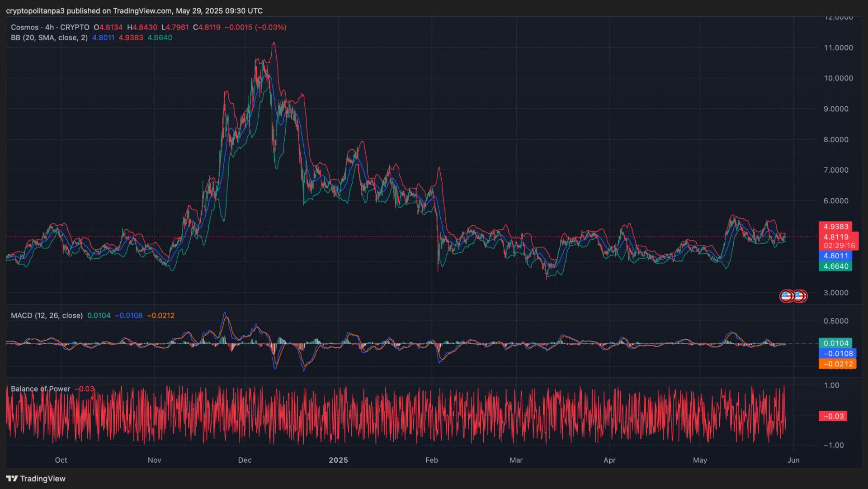Click the blue 4.8011 basis price tag
868x489 pixels.
click(x=835, y=256)
